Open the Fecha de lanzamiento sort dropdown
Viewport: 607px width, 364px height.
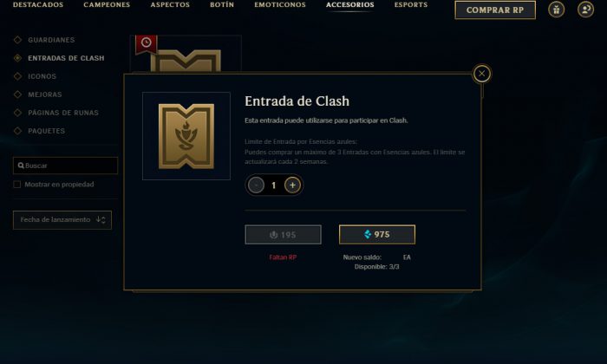[62, 220]
